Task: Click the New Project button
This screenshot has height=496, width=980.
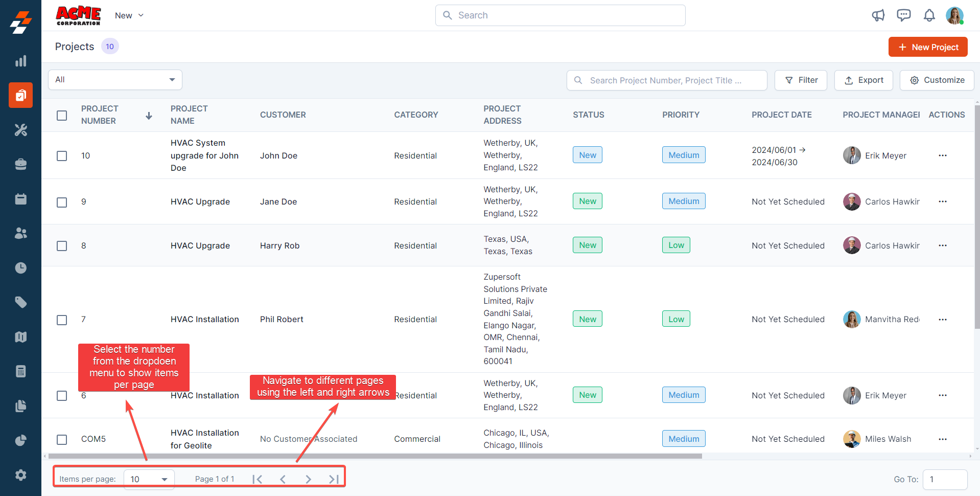Action: tap(927, 47)
